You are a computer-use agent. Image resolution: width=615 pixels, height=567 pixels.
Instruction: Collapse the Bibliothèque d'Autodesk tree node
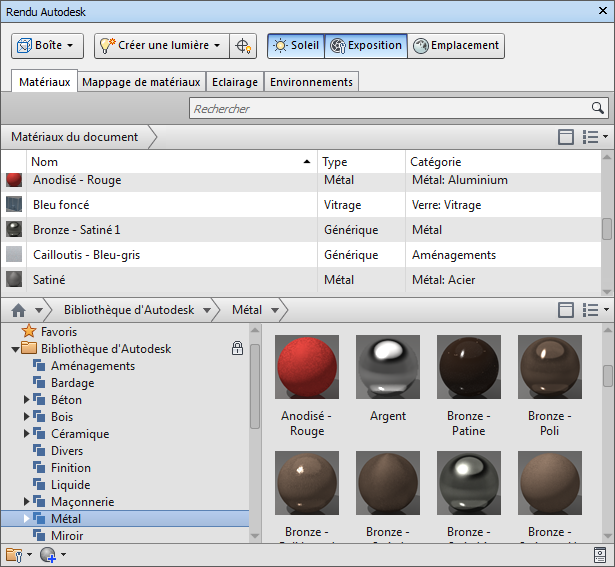click(x=15, y=349)
